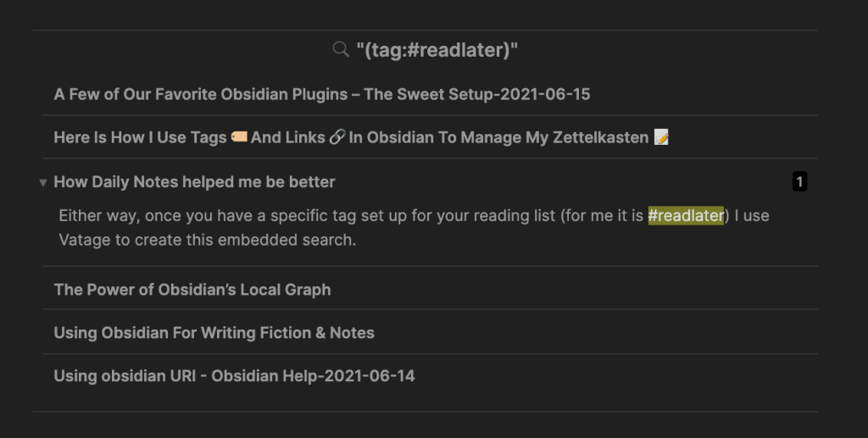The image size is (868, 438).
Task: Select the "(tag:#readlater)" search query text
Action: (x=437, y=50)
